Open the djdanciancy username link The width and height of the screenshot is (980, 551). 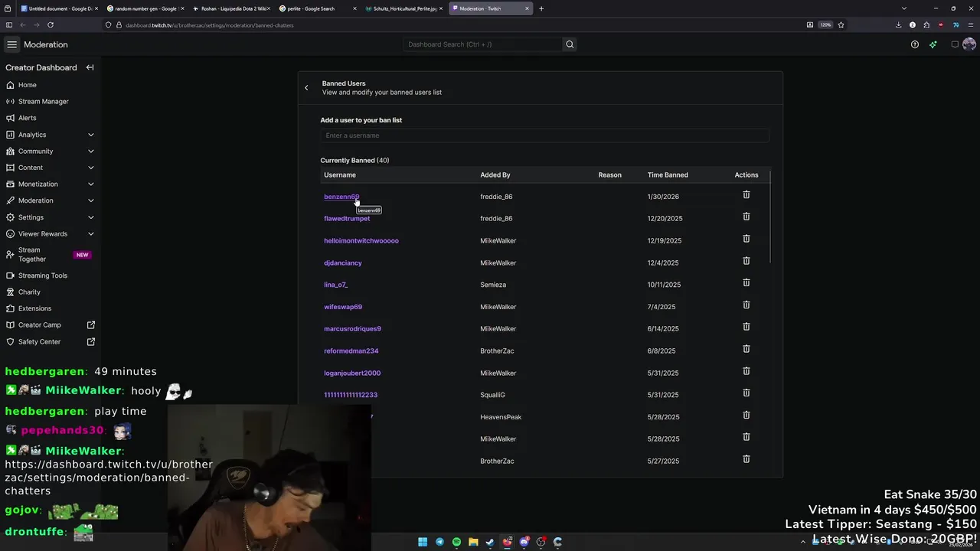pos(343,263)
